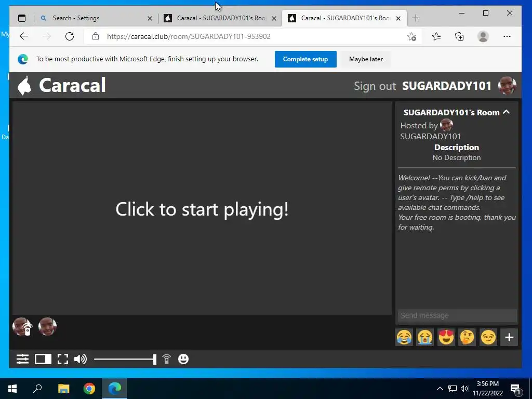
Task: Open Windows taskbar search
Action: pos(37,389)
